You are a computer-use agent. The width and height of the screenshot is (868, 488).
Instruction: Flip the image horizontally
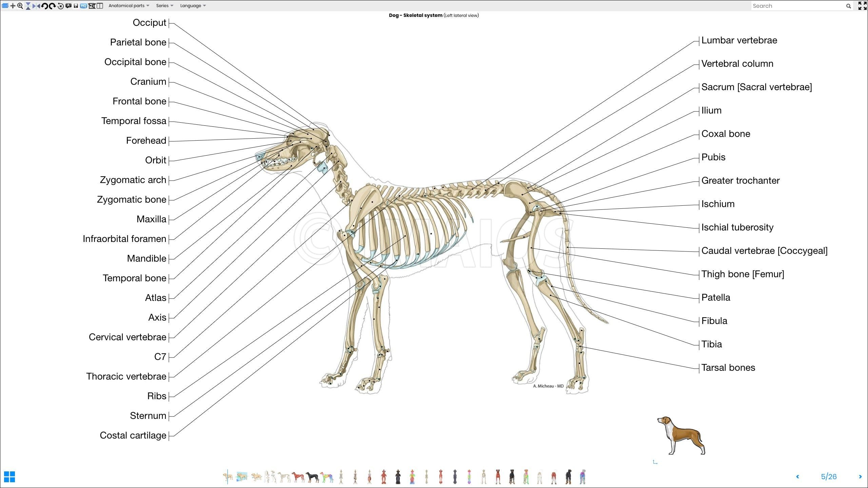tap(36, 6)
